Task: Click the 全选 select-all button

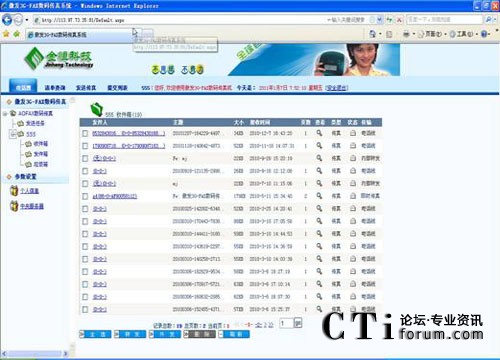Action: coord(95,334)
